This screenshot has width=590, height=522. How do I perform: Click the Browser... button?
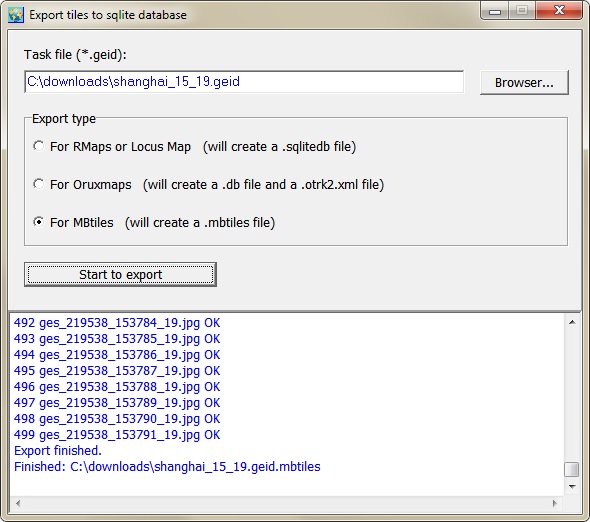(x=524, y=82)
